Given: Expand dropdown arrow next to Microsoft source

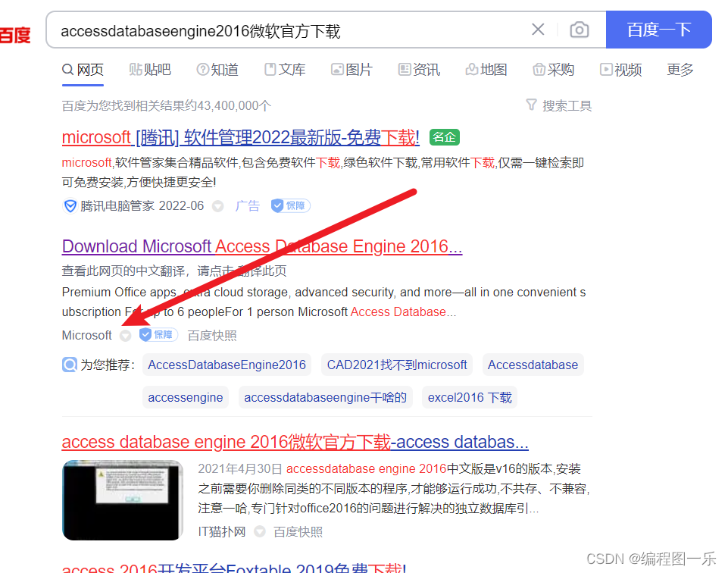Looking at the screenshot, I should [125, 336].
